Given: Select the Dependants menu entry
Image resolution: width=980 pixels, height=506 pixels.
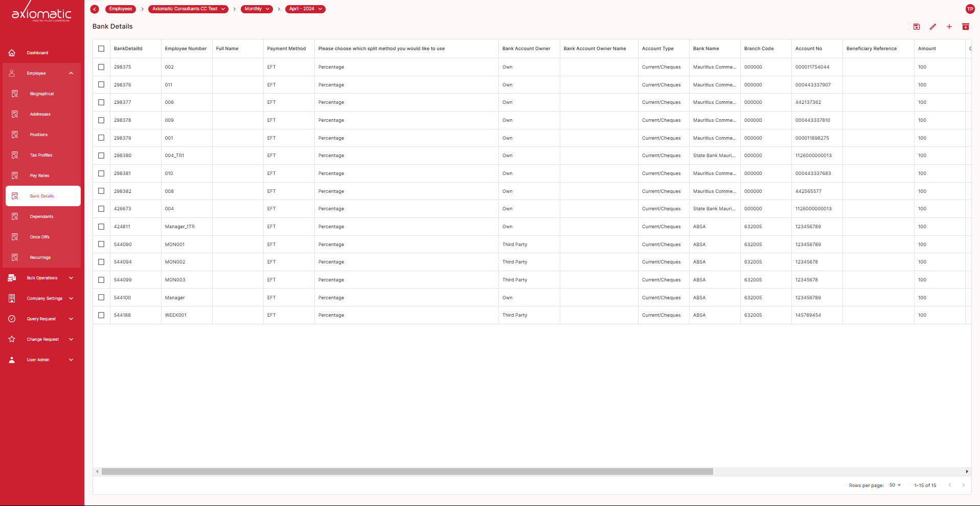Looking at the screenshot, I should point(41,216).
